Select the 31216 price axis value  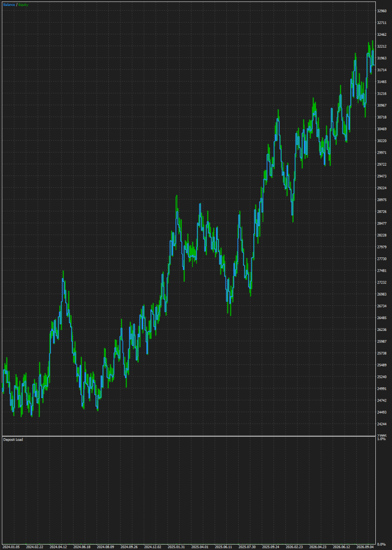[x=382, y=94]
